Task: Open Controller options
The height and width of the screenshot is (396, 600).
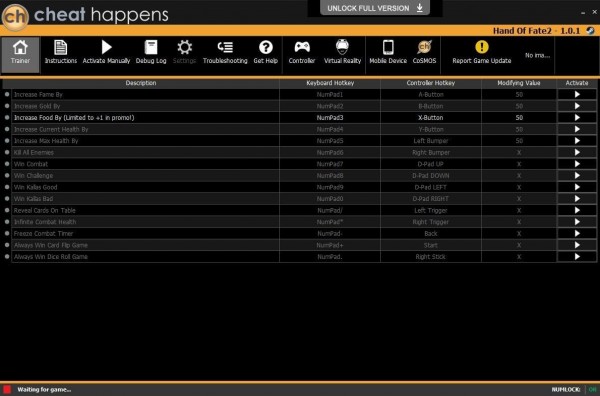Action: (x=302, y=52)
